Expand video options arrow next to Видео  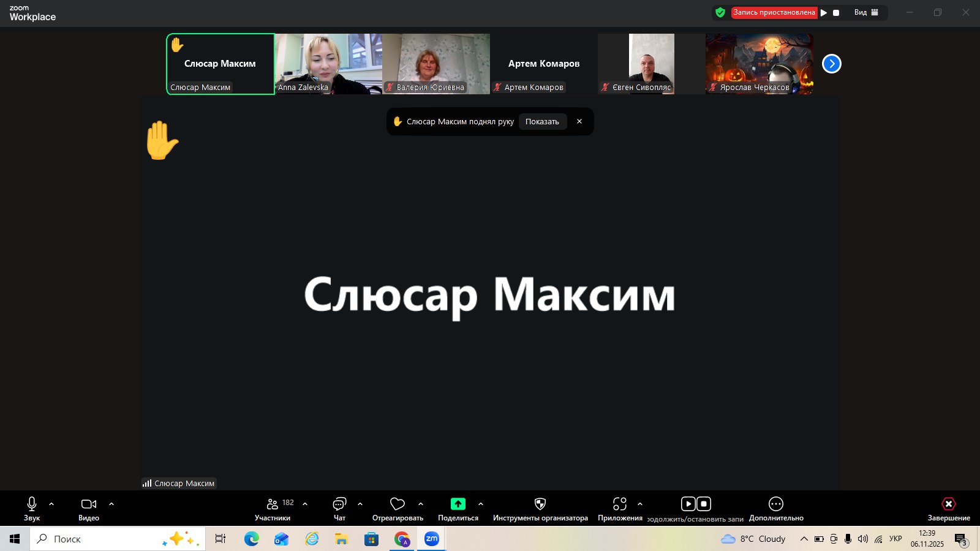[111, 504]
